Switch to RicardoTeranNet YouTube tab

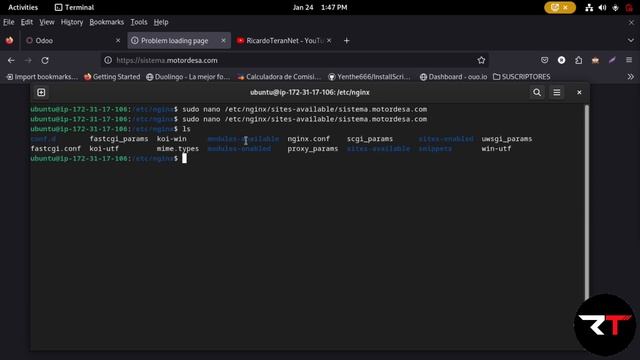tap(284, 41)
